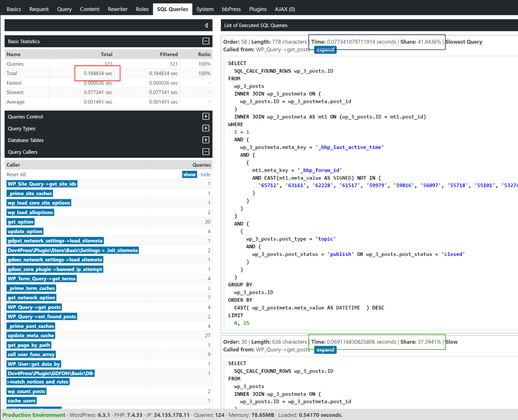The width and height of the screenshot is (518, 420).
Task: Open the Rewriter tab
Action: point(117,9)
